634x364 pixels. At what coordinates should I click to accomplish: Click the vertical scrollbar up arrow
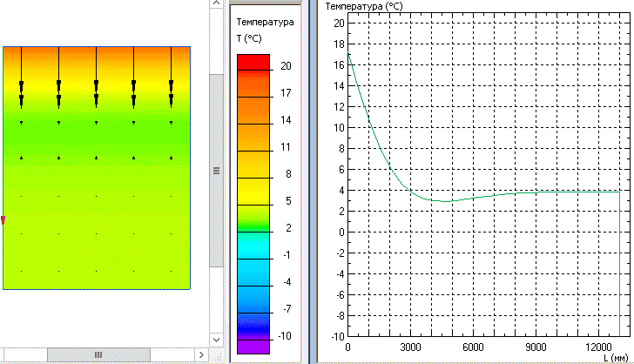216,3
